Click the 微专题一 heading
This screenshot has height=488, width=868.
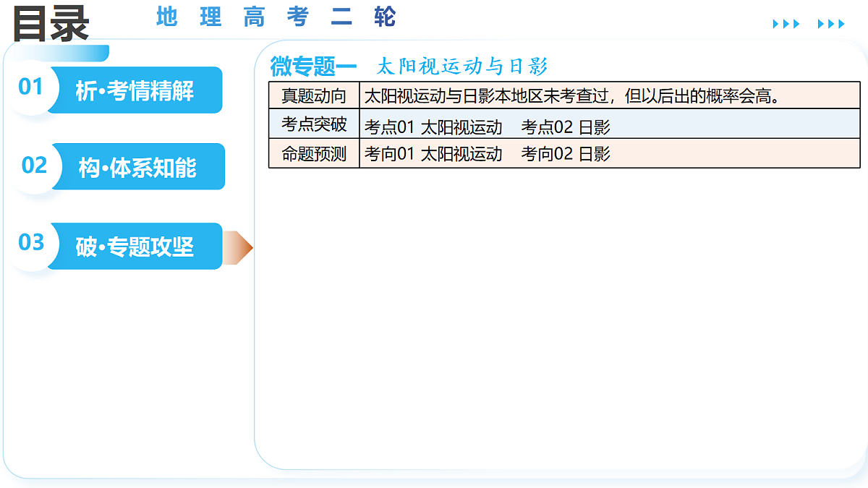tap(313, 67)
